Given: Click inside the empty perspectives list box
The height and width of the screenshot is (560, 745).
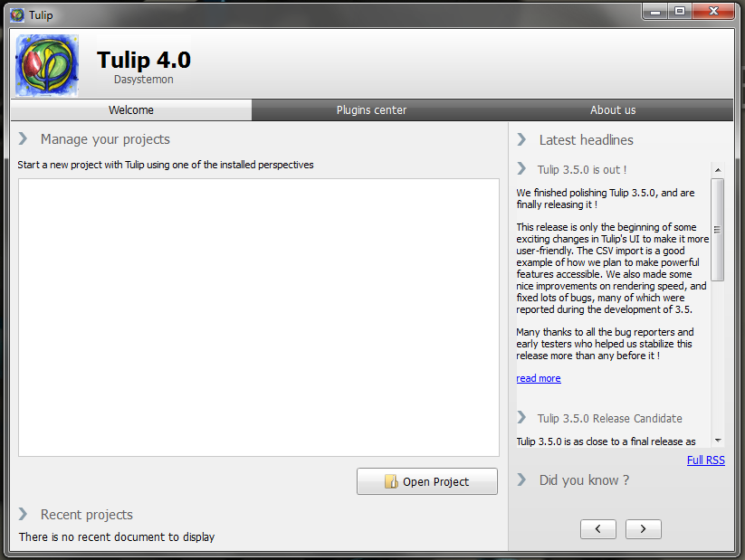Looking at the screenshot, I should [x=259, y=318].
